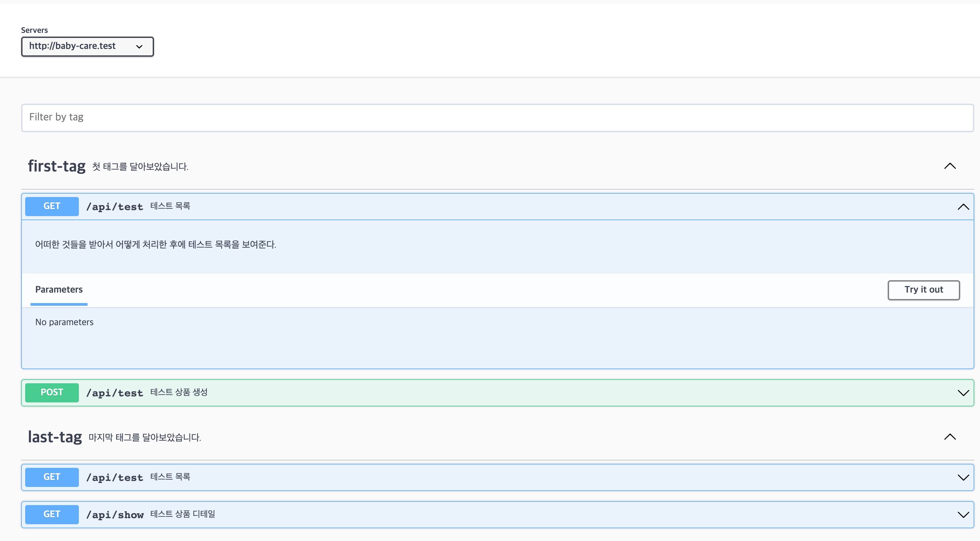Select the Parameters tab

[59, 290]
